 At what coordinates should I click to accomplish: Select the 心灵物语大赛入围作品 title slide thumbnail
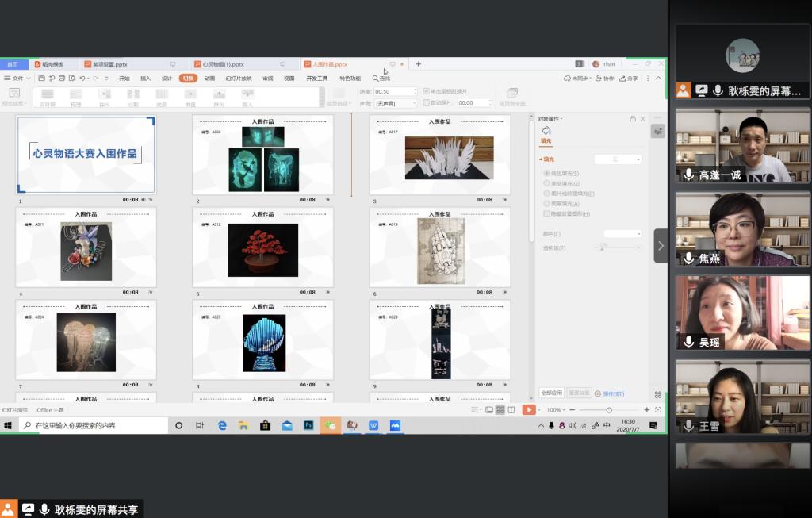(x=86, y=154)
